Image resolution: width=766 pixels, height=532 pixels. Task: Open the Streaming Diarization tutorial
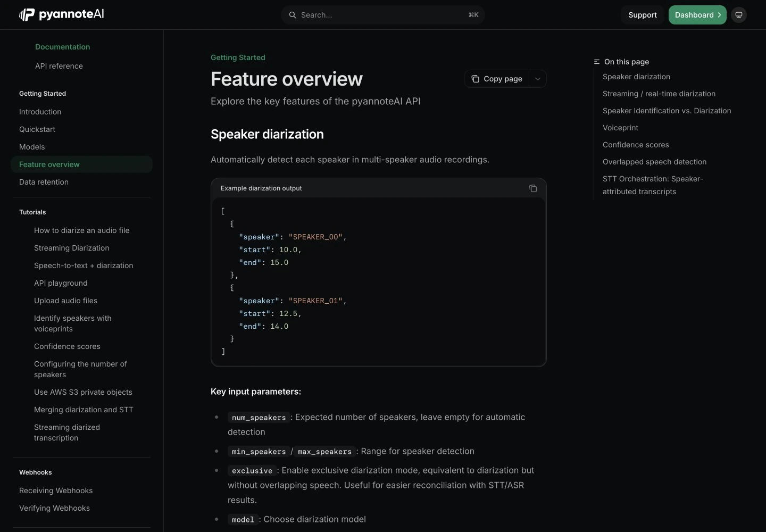pyautogui.click(x=72, y=248)
